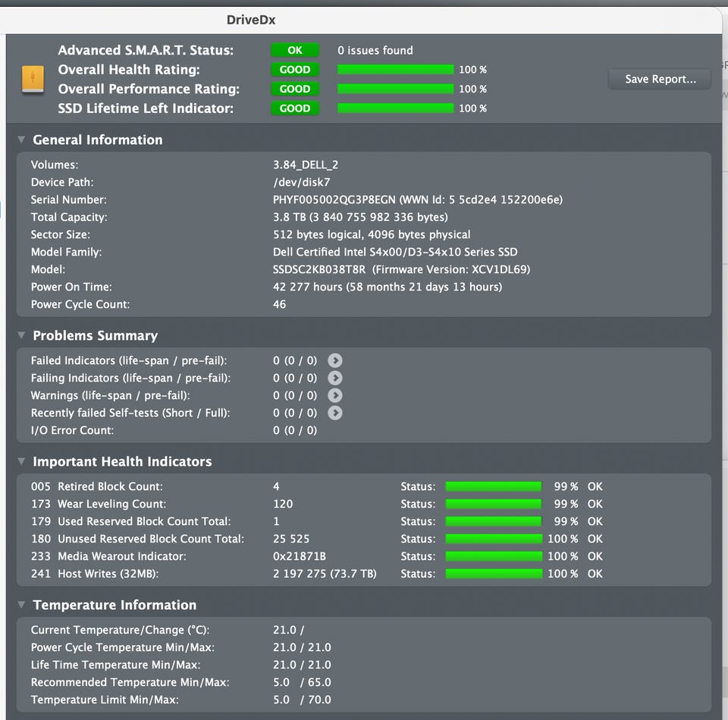Click GOOD badge for SSD Lifetime Left
The height and width of the screenshot is (720, 728).
pos(295,108)
